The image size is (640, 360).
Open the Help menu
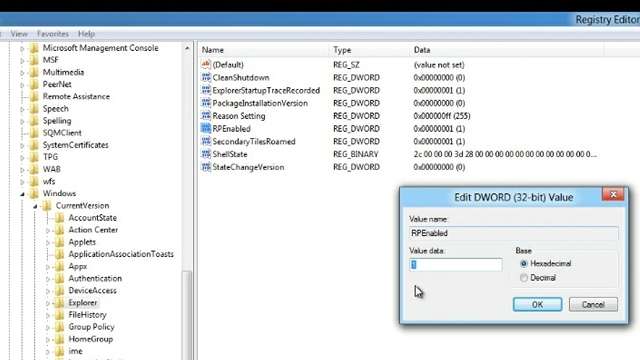coord(86,34)
